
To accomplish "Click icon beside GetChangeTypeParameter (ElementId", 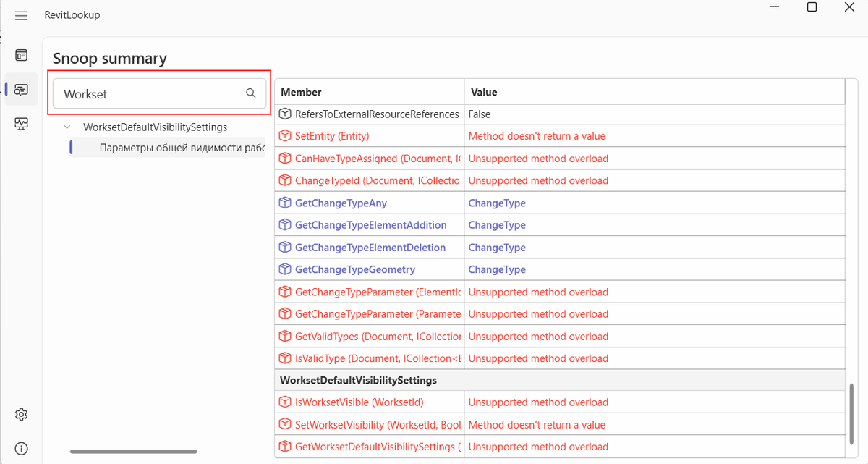I will pos(285,292).
